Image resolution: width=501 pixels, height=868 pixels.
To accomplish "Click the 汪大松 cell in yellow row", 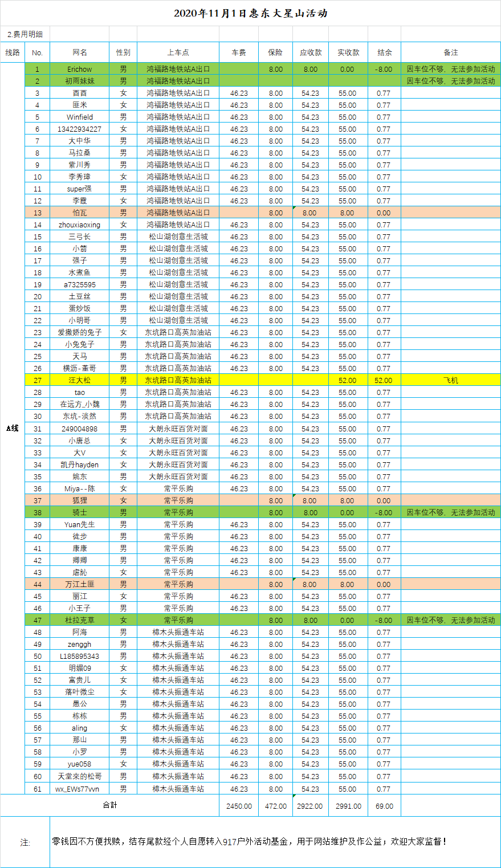I will point(80,380).
